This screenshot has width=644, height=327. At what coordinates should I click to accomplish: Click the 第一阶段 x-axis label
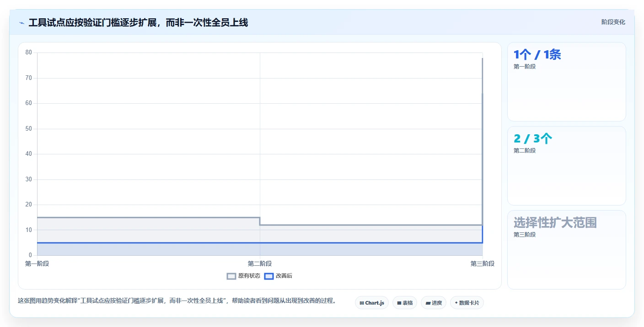coord(37,264)
